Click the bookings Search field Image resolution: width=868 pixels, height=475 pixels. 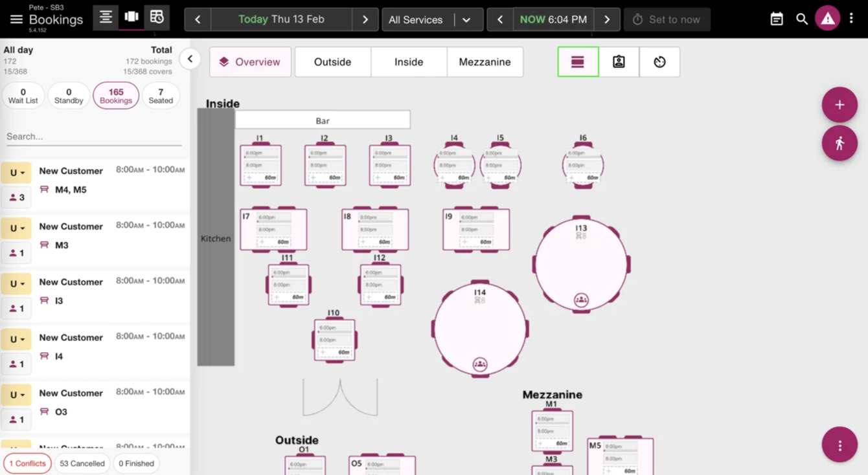point(94,137)
